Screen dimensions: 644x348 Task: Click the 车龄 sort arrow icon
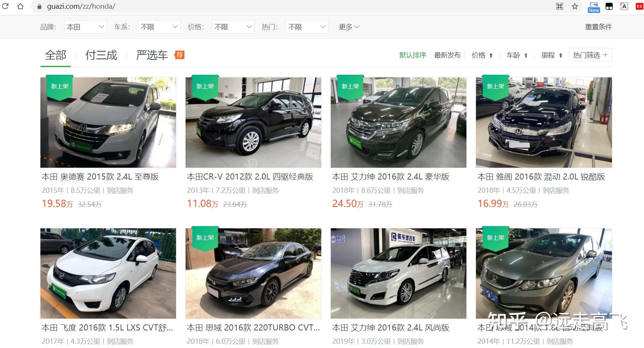pyautogui.click(x=526, y=55)
